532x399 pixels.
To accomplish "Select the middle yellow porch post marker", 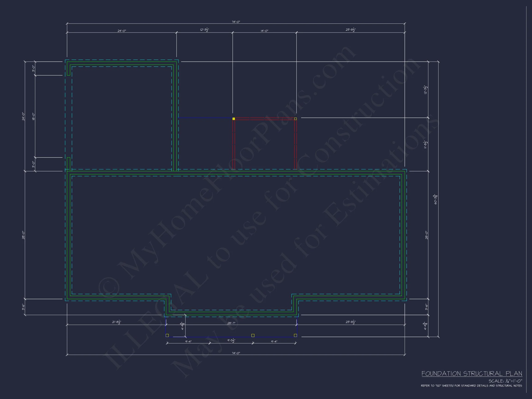I will (x=253, y=335).
